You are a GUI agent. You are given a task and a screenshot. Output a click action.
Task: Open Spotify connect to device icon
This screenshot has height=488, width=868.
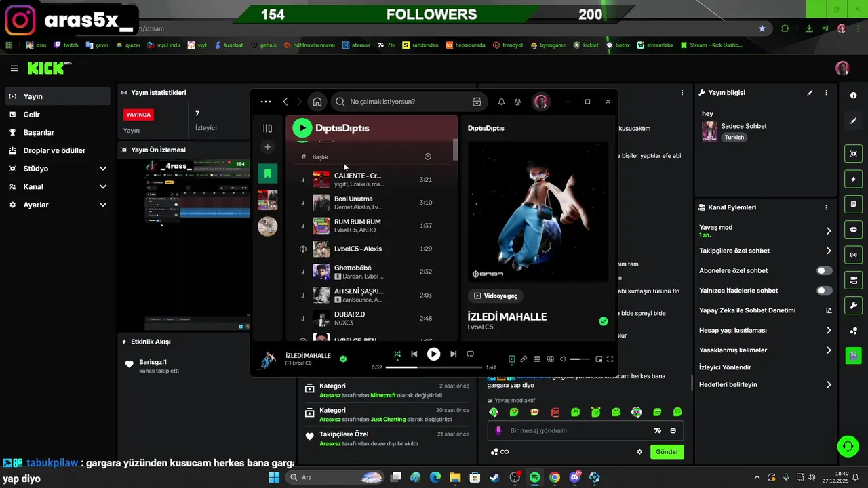[x=550, y=359]
